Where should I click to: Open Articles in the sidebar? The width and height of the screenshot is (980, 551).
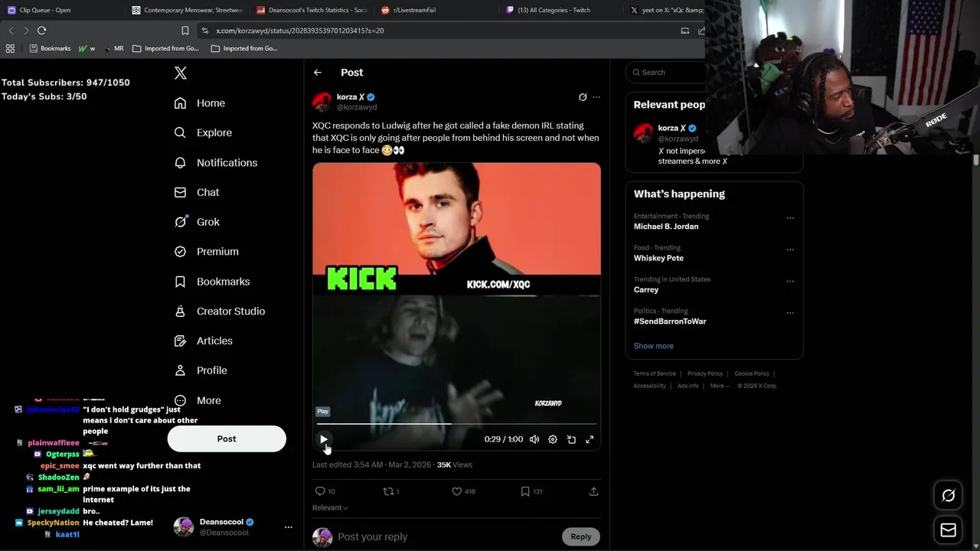[204, 341]
